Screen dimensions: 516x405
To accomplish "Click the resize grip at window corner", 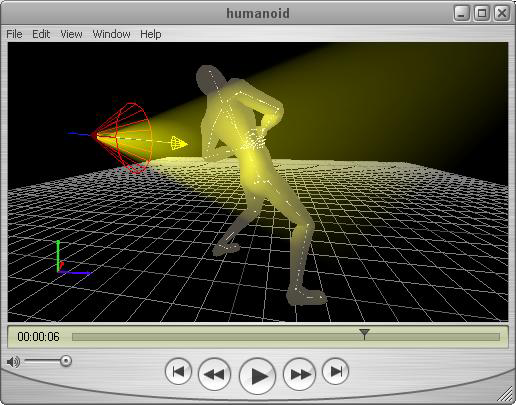I will [506, 394].
